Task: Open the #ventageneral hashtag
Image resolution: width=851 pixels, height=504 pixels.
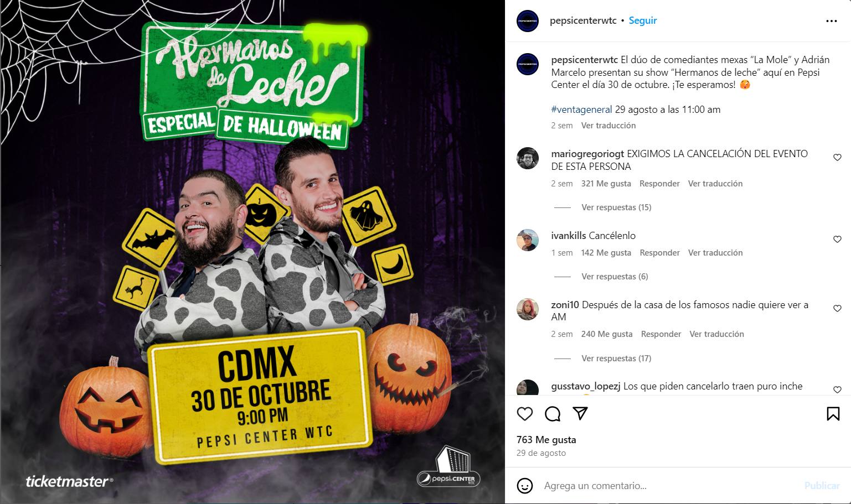Action: point(581,110)
